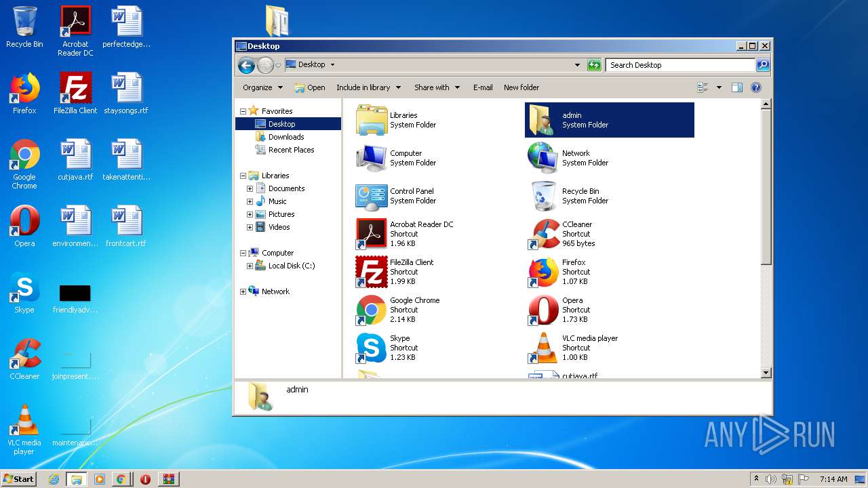Click the file list scroll down arrow
This screenshot has height=488, width=868.
(766, 373)
